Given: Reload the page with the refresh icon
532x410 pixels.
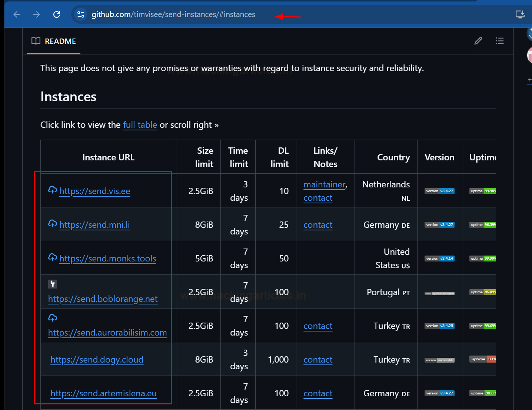Looking at the screenshot, I should (57, 14).
